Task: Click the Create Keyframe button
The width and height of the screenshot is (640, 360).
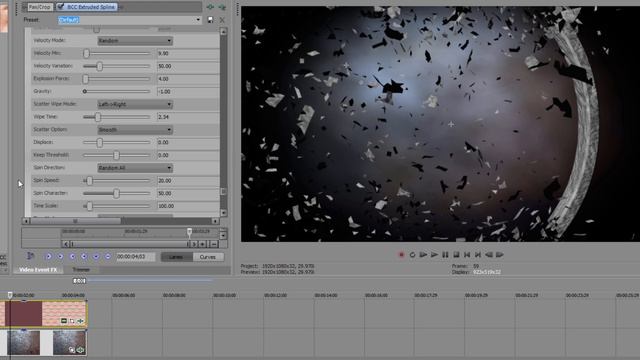Action: pos(96,256)
